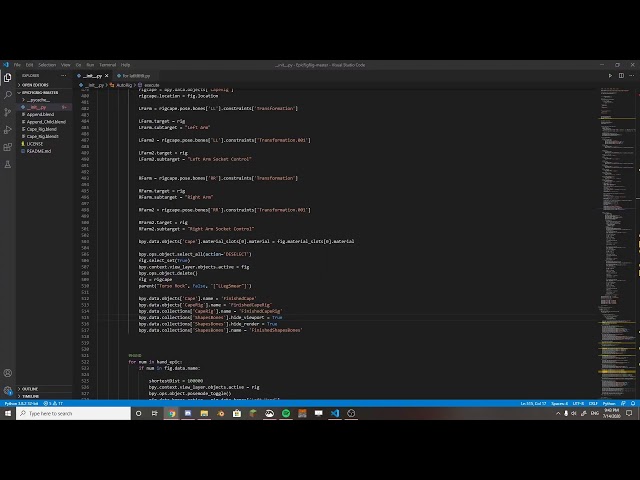Open the Explorer view in activity bar
This screenshot has height=480, width=640.
[7, 78]
